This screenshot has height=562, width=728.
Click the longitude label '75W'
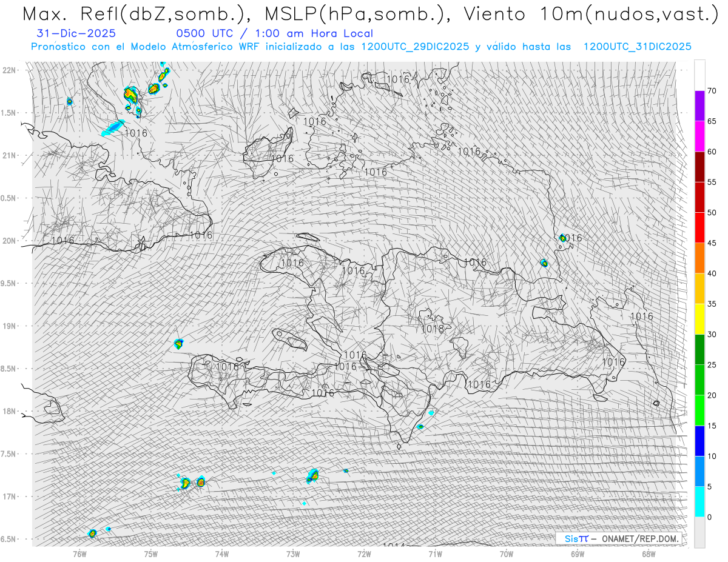151,554
